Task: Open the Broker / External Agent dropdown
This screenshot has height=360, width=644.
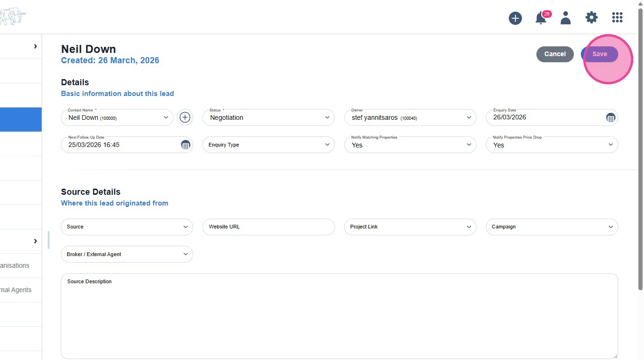Action: [127, 254]
